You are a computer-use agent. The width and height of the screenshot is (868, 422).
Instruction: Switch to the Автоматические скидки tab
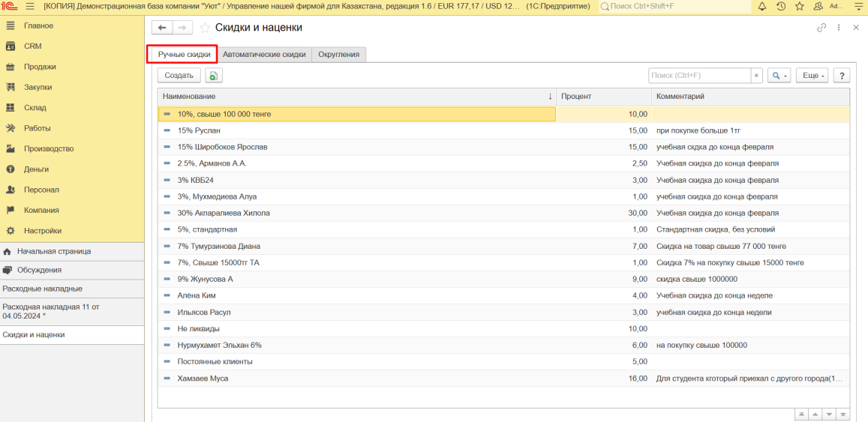pos(264,55)
